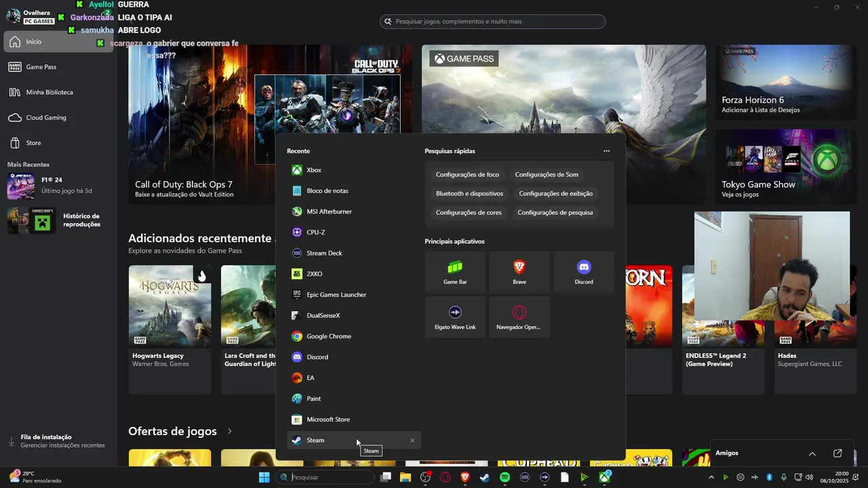
Task: Open Discord tile in Principais aplicativos
Action: tap(584, 272)
